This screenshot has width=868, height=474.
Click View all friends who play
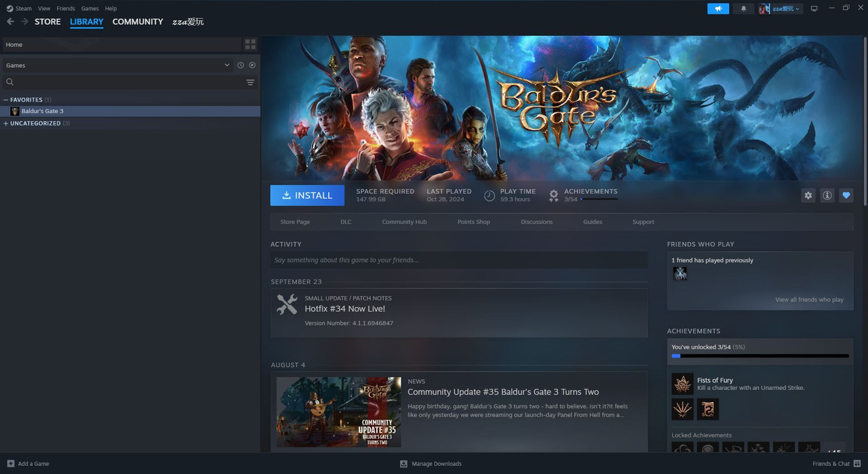click(809, 300)
